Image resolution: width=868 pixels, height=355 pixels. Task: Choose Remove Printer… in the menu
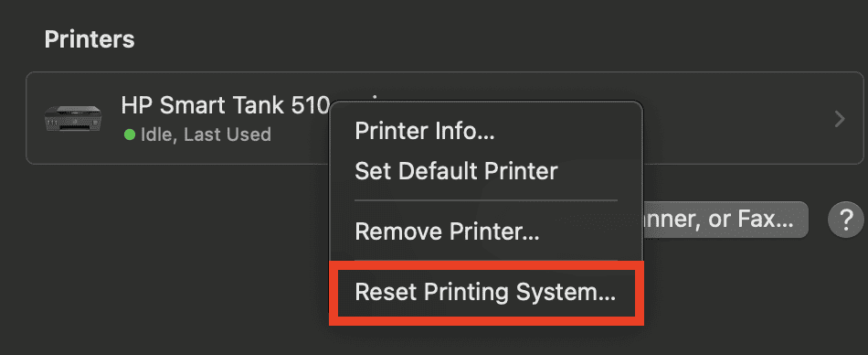[x=448, y=231]
